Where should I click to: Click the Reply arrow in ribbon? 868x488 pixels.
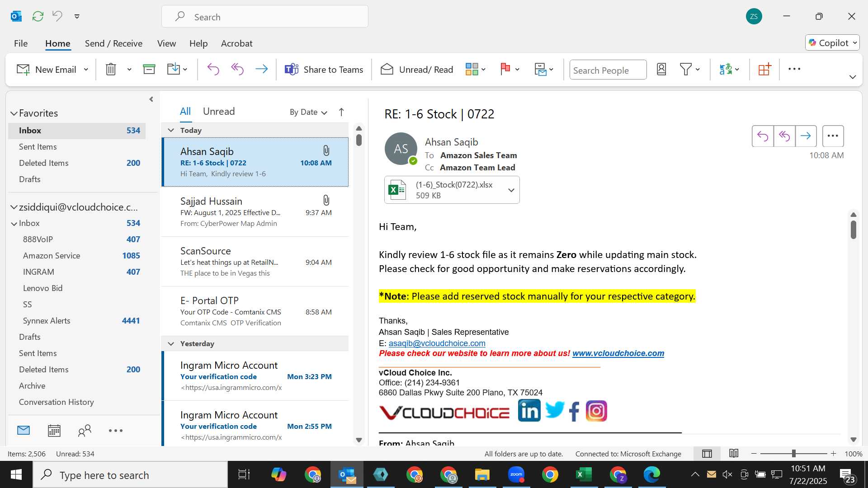(213, 69)
